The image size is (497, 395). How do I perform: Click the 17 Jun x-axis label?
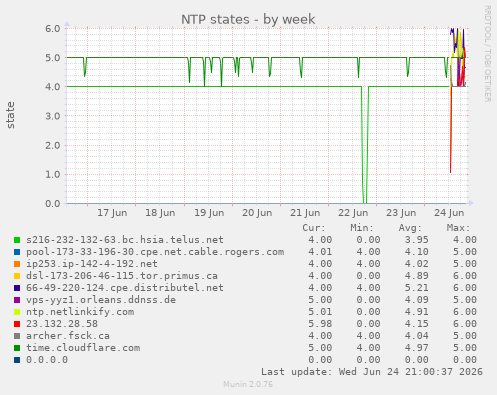coord(112,213)
